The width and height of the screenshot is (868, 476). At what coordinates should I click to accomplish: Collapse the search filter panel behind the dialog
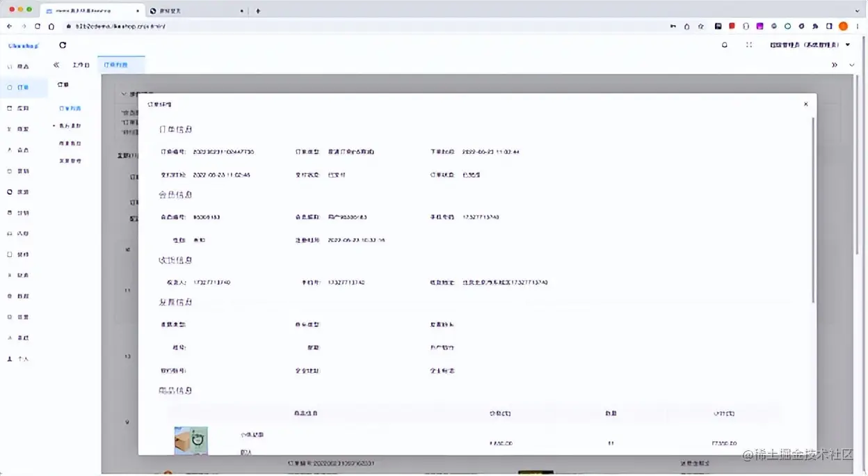pyautogui.click(x=124, y=93)
